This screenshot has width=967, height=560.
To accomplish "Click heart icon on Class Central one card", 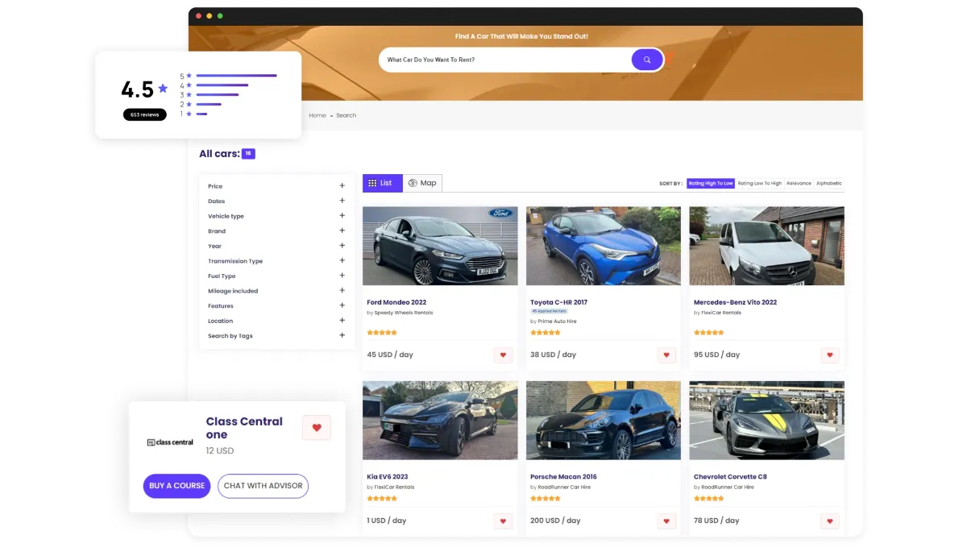I will point(317,428).
